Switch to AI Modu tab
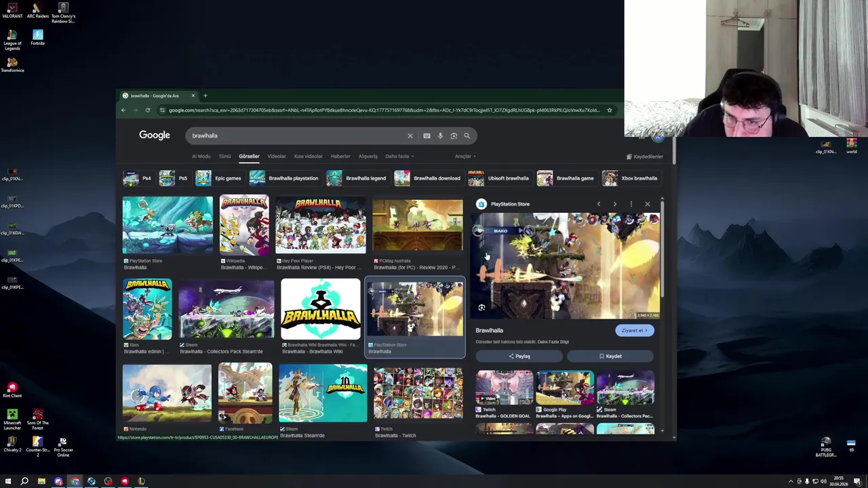The width and height of the screenshot is (868, 488). pos(201,157)
